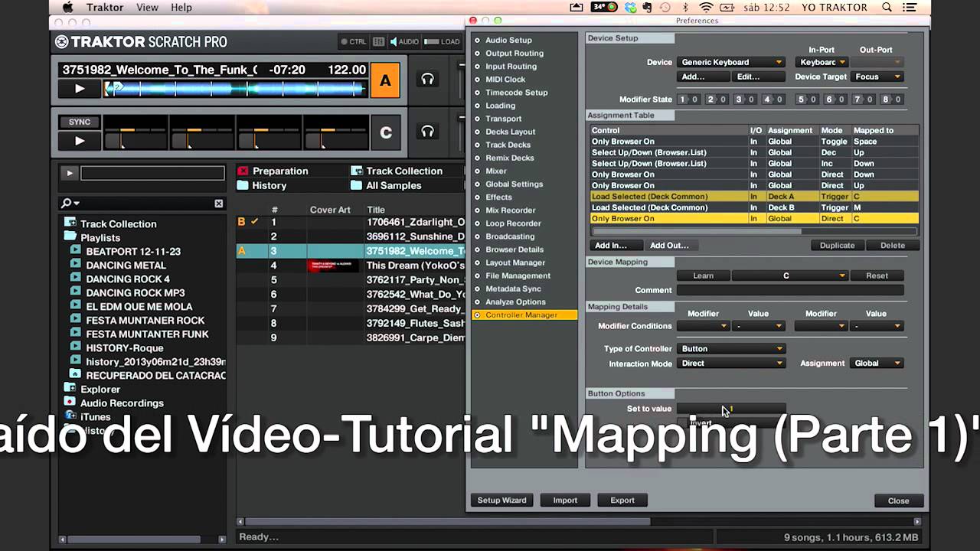Click the Deck A waveform stripe
The height and width of the screenshot is (551, 980).
click(x=236, y=89)
